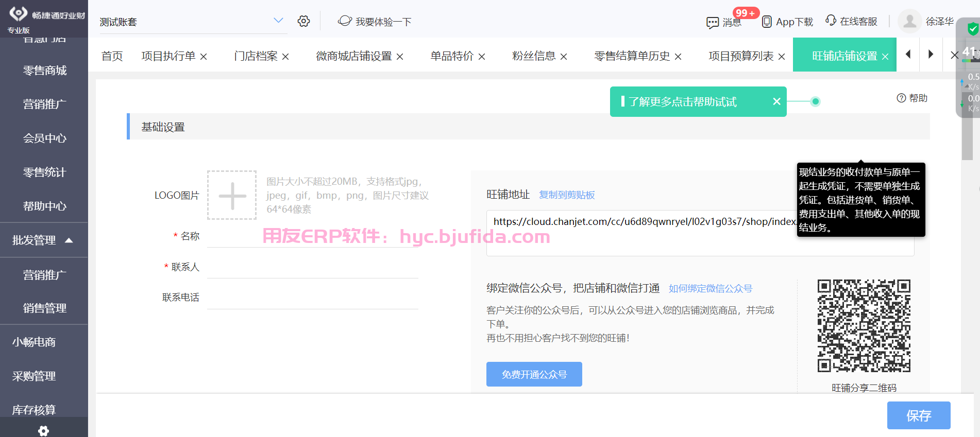Close the 项目预算列表 tab
Image resolution: width=980 pixels, height=437 pixels.
pos(782,57)
